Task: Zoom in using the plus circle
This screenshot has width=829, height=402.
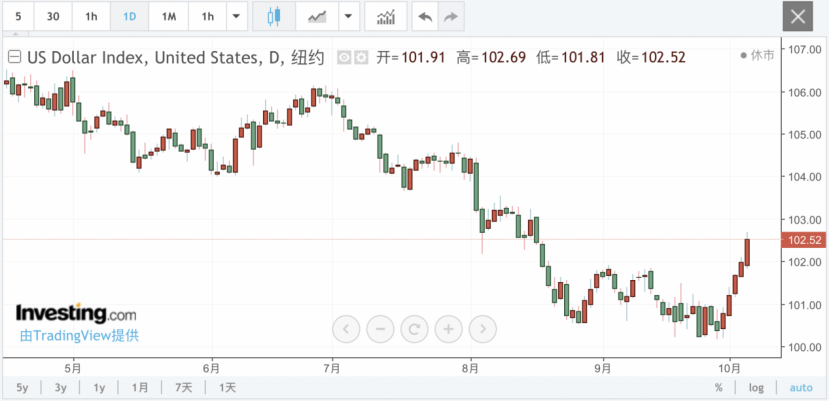Action: point(448,327)
